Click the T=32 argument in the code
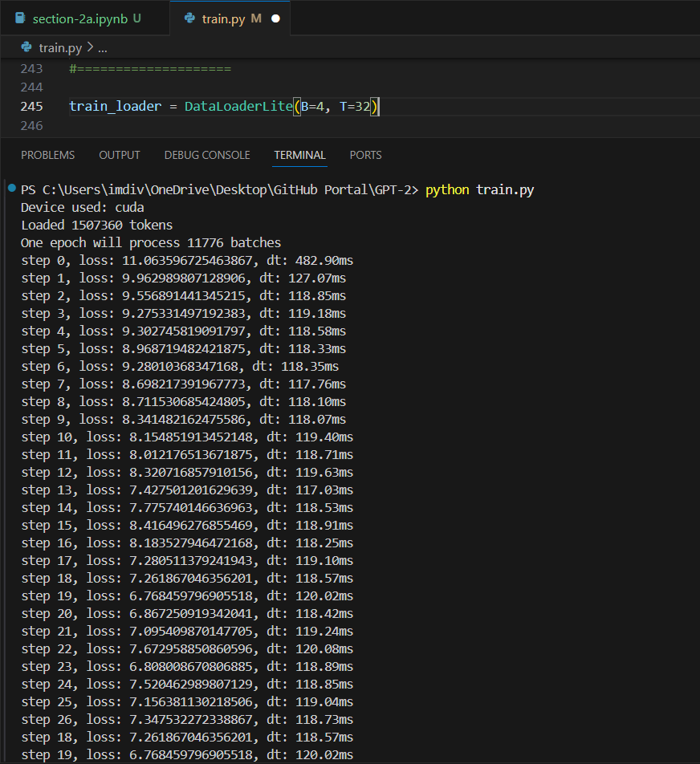This screenshot has width=700, height=764. tap(355, 106)
